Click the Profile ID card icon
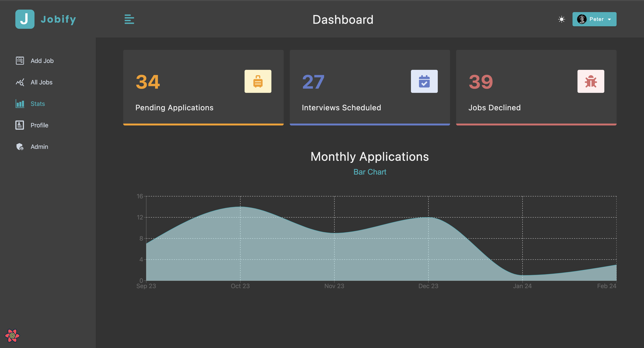 (20, 125)
